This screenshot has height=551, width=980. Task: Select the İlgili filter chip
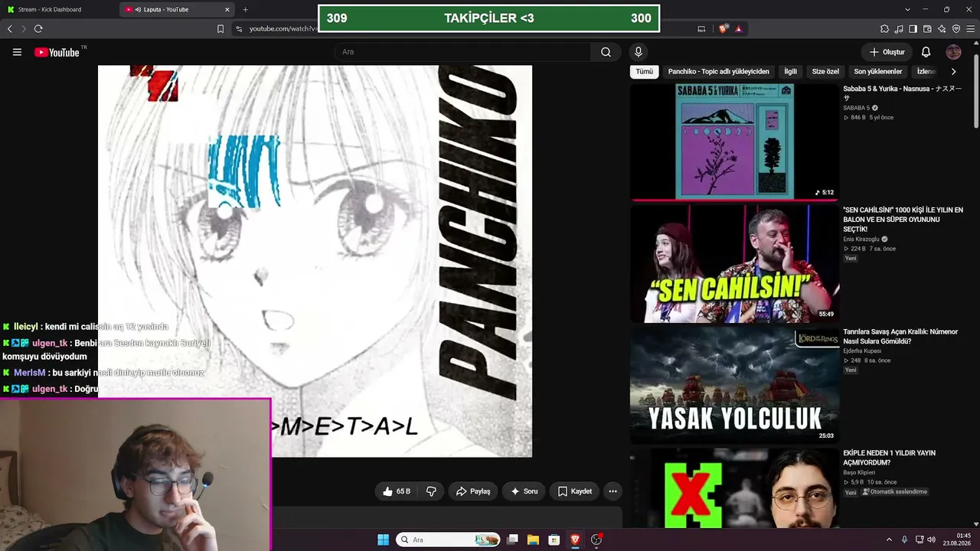[791, 71]
